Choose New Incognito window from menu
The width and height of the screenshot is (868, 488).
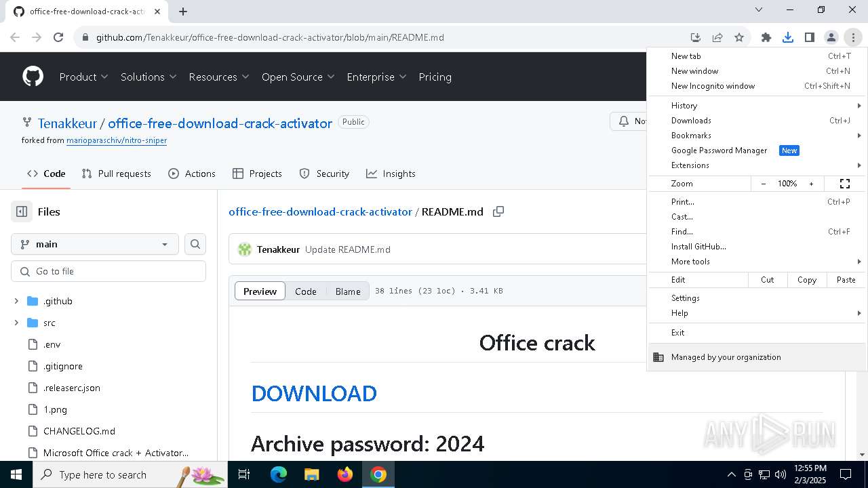click(x=757, y=86)
